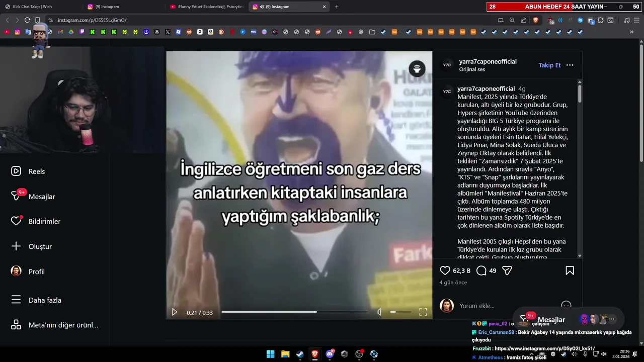The image size is (644, 362).
Task: Open File Explorer from taskbar
Action: click(285, 354)
